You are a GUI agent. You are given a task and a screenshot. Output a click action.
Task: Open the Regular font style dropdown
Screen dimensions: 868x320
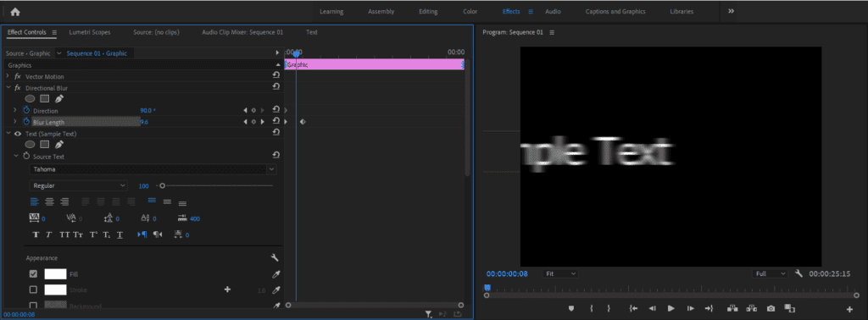(79, 185)
